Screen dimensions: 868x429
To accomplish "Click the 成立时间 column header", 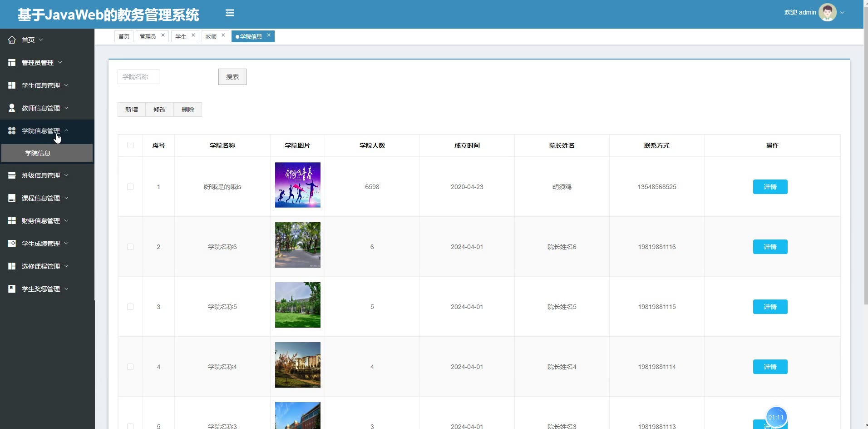I will (467, 145).
